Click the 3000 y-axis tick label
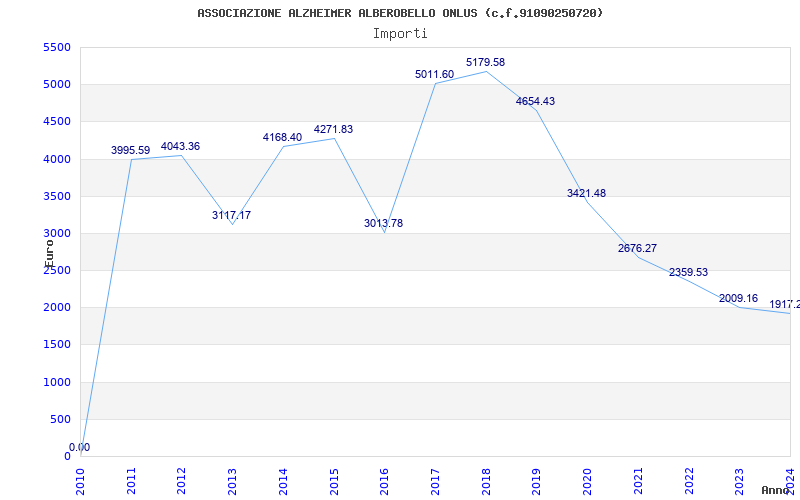 pyautogui.click(x=57, y=234)
